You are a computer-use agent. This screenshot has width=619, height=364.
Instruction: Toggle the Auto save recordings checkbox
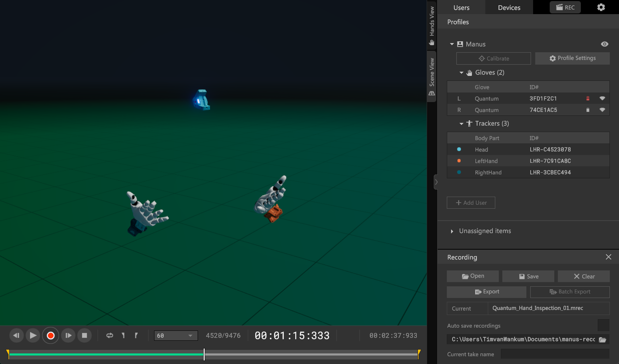coord(603,325)
